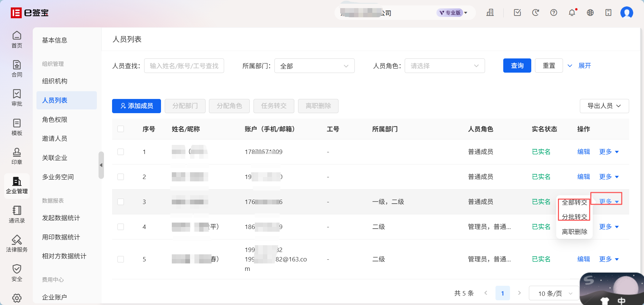Open the 人员角色 请选择 dropdown
Image resolution: width=644 pixels, height=305 pixels.
pyautogui.click(x=445, y=66)
